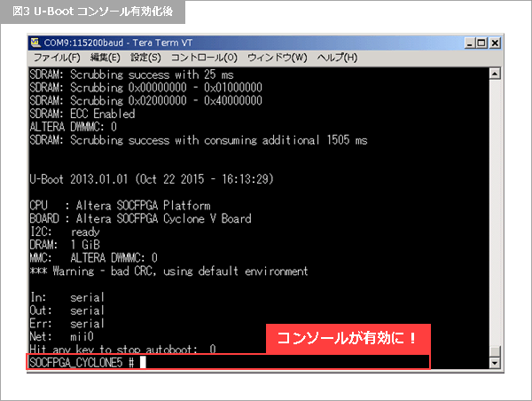Screen dimensions: 532x401
Task: Click the 'Scrubbing 0x02000000 - 0x40000000' line
Action: pyautogui.click(x=145, y=100)
